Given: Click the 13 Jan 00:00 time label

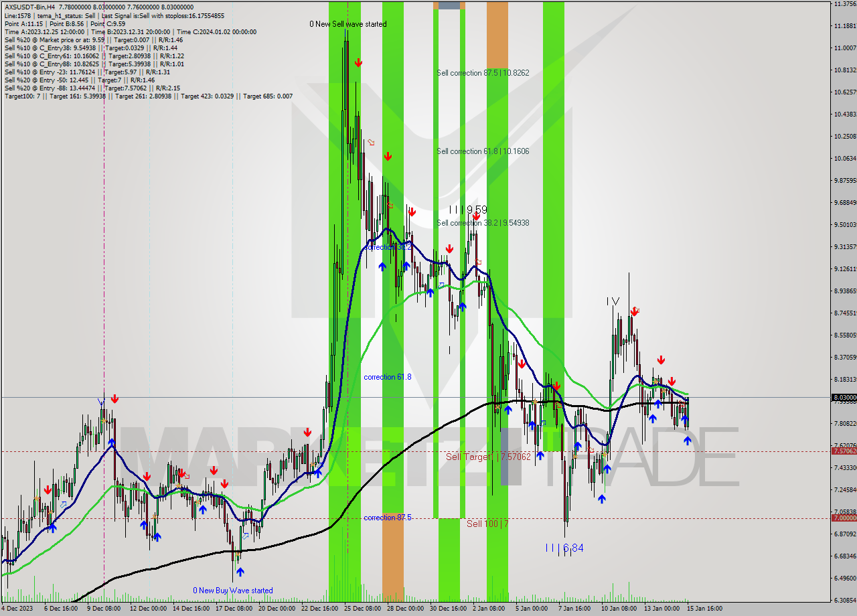Looking at the screenshot, I should click(661, 609).
